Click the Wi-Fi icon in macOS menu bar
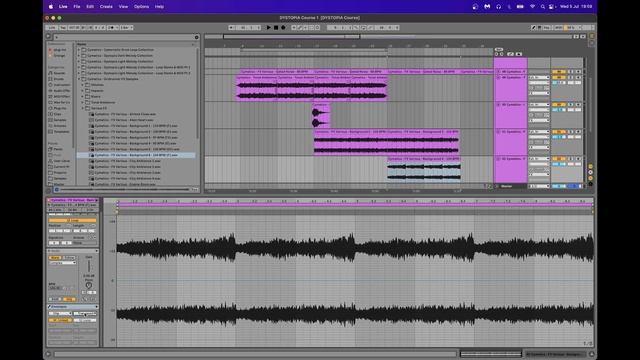 pyautogui.click(x=532, y=7)
